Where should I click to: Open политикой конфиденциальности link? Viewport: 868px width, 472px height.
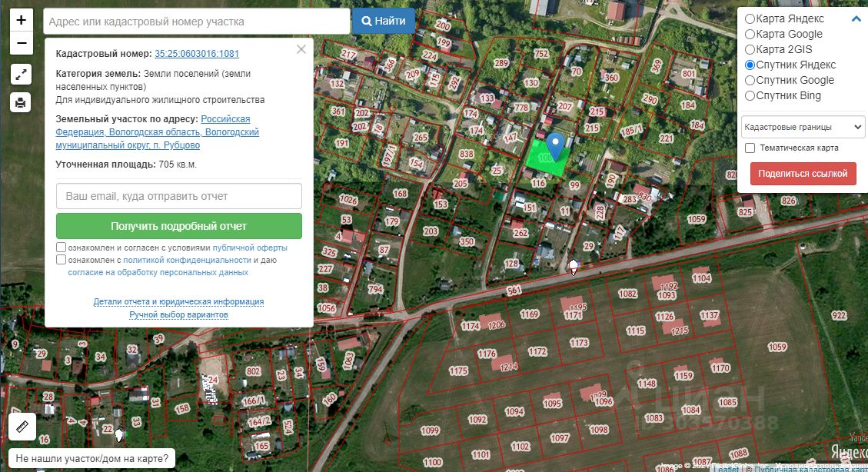point(187,260)
